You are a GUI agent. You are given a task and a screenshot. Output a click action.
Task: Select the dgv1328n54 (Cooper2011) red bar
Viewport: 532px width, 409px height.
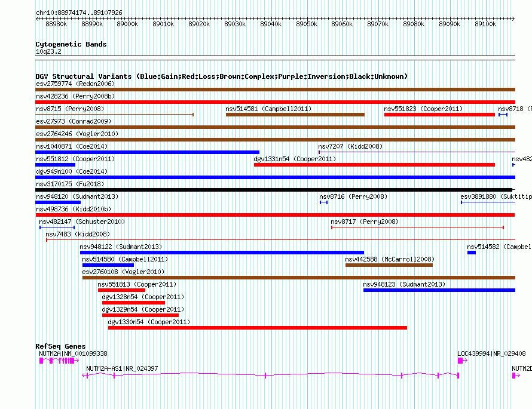tap(134, 303)
